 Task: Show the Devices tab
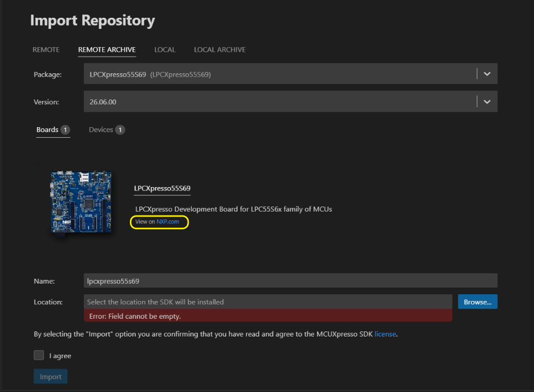(x=107, y=130)
